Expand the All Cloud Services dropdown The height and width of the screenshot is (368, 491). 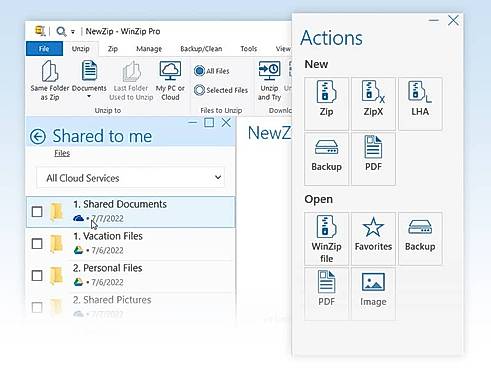pyautogui.click(x=131, y=178)
